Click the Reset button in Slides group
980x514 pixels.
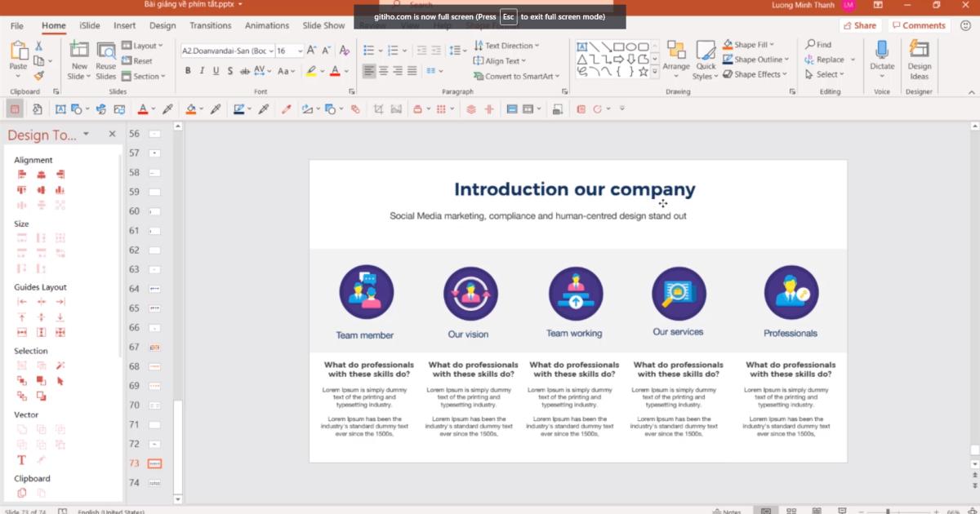(140, 60)
